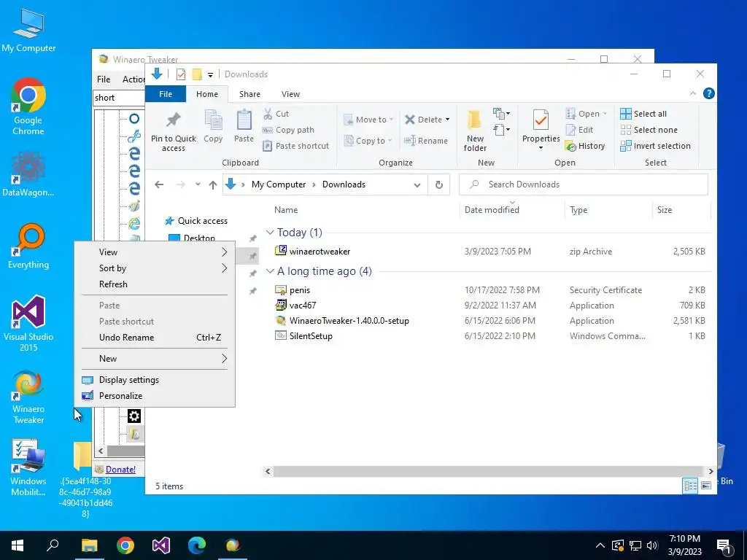The width and height of the screenshot is (747, 560).
Task: Open Explorer Help question mark icon
Action: tap(709, 94)
